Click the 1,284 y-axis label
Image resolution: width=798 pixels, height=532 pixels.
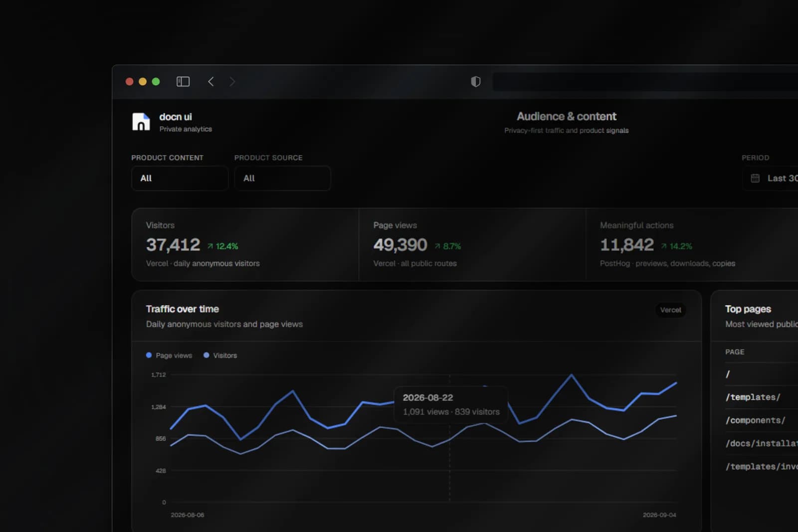click(159, 407)
